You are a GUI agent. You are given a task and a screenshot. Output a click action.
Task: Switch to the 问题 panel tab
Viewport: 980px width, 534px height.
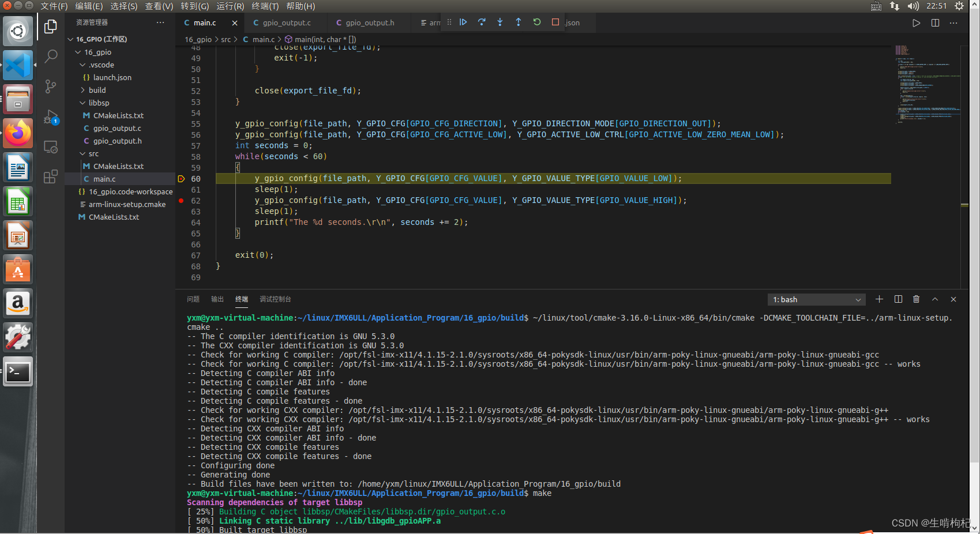click(x=193, y=299)
